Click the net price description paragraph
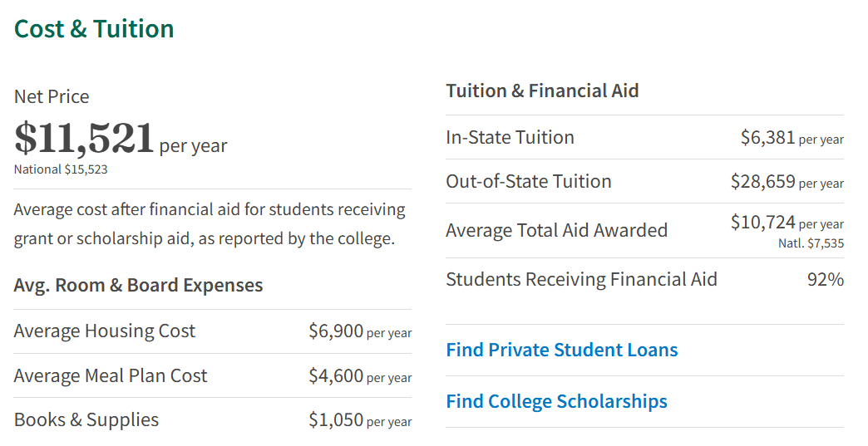Viewport: 868px width, 446px height. click(x=210, y=224)
